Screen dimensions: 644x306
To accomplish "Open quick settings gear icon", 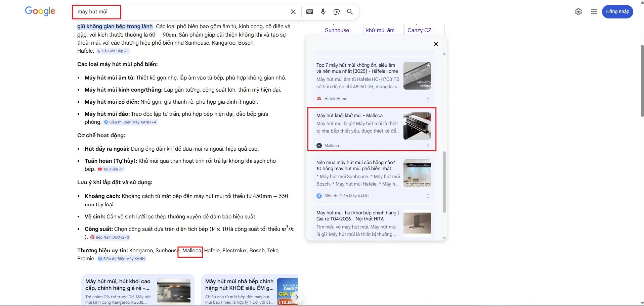I will click(x=578, y=12).
